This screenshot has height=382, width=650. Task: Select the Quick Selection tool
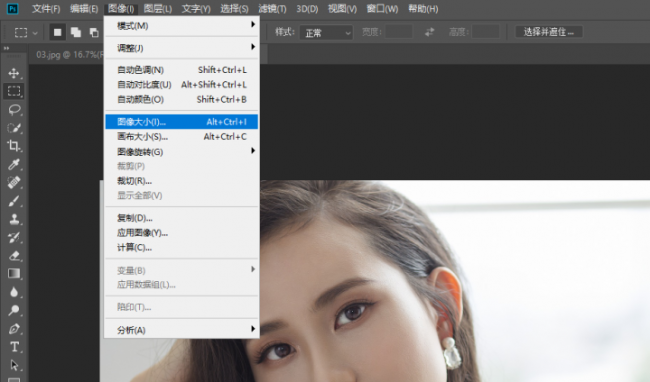coord(14,128)
